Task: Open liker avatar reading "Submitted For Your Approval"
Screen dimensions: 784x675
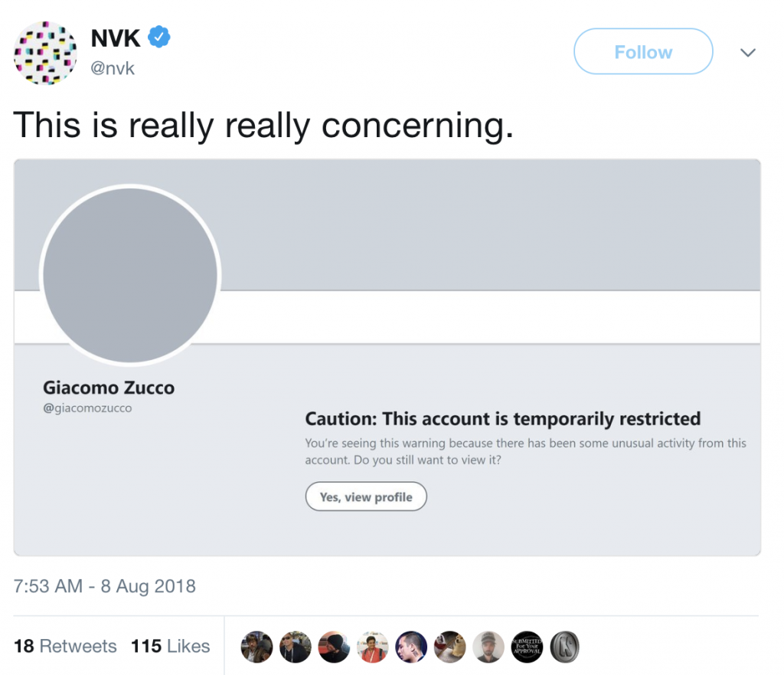Action: click(x=526, y=647)
